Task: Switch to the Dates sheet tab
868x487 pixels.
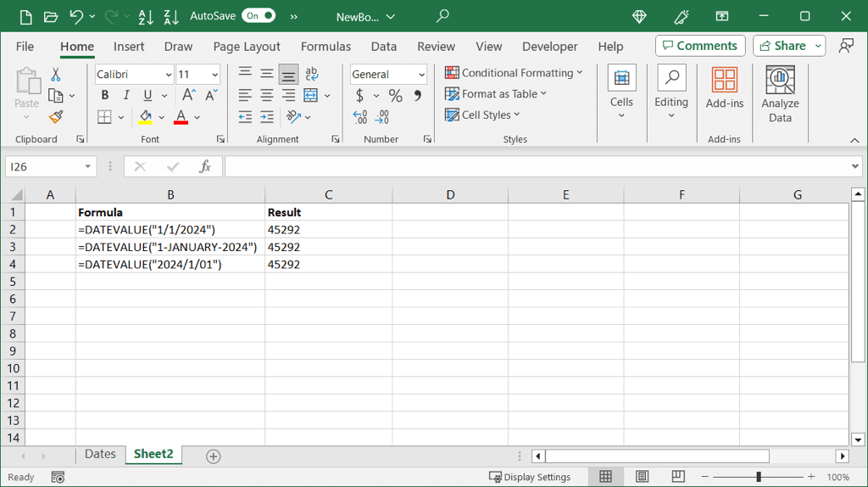Action: 100,455
